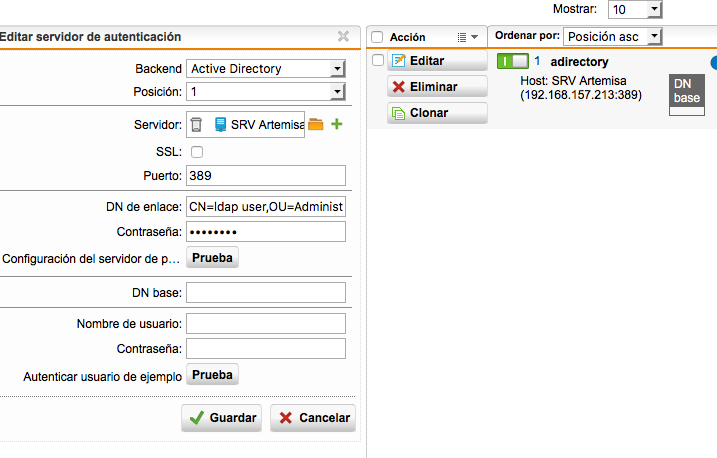
Task: Focus the Puerto field showing 389
Action: point(266,176)
